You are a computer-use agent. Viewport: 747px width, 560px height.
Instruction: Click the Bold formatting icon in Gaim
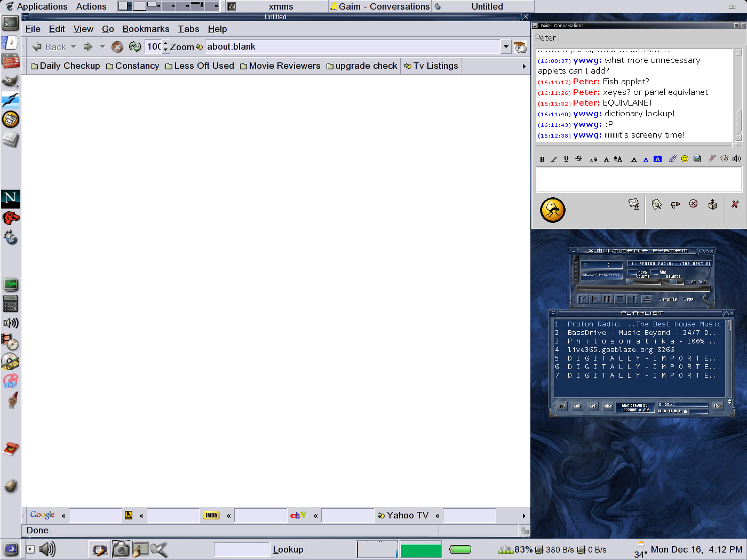click(x=542, y=159)
